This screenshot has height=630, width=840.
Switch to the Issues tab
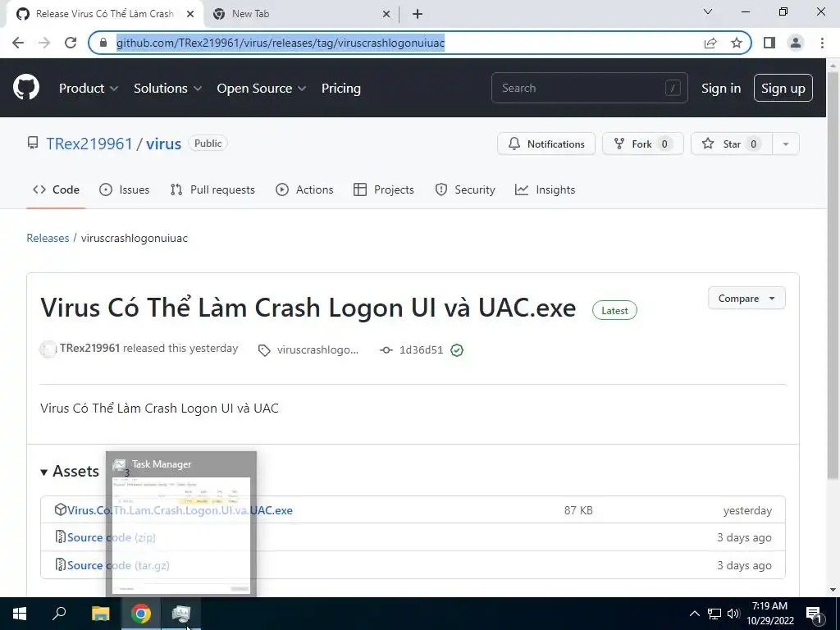(125, 189)
